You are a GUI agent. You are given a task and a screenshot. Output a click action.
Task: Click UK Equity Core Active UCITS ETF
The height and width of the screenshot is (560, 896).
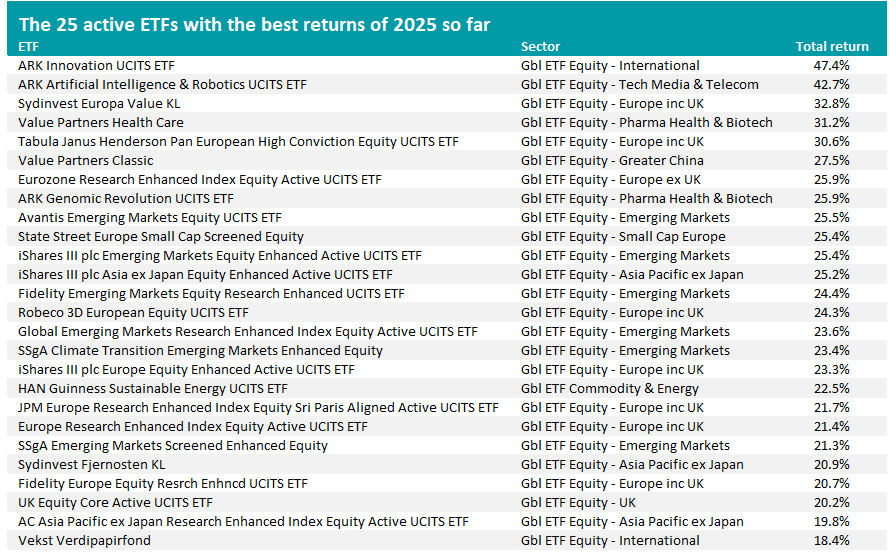tap(115, 502)
